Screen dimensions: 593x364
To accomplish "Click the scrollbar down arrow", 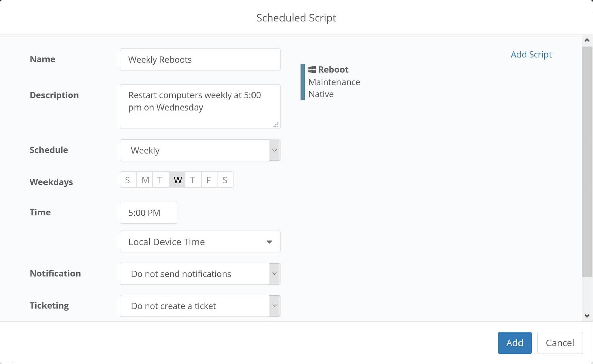I will pyautogui.click(x=587, y=316).
